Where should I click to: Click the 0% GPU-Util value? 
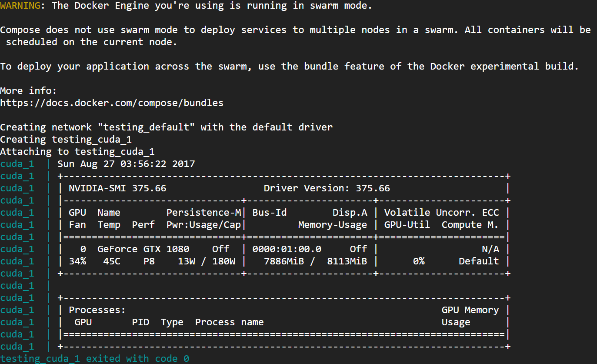coord(418,261)
